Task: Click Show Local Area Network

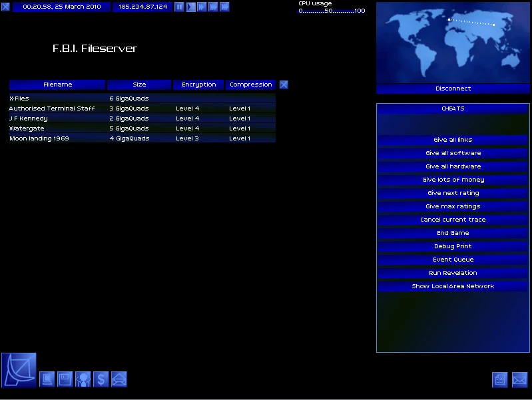Action: pos(453,286)
